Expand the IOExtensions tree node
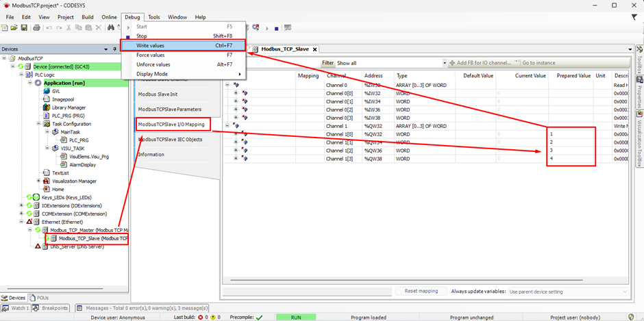Viewport: 644px width, 321px height. click(21, 205)
